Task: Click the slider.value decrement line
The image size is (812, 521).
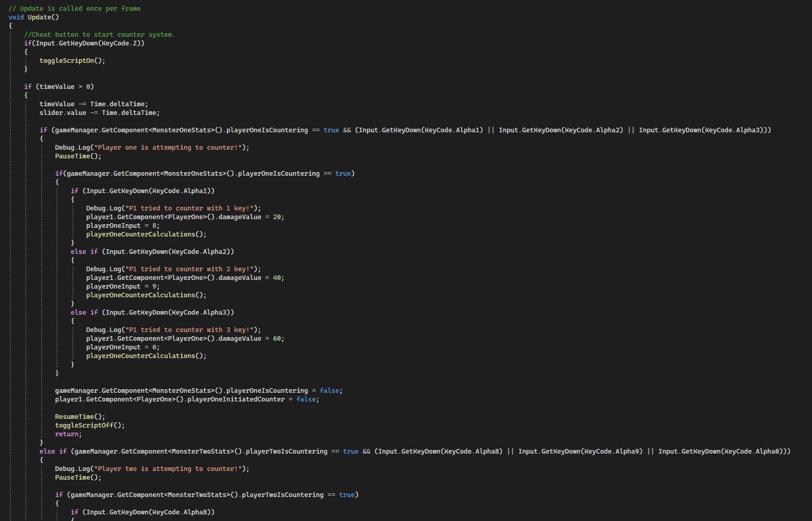Action: (x=99, y=113)
